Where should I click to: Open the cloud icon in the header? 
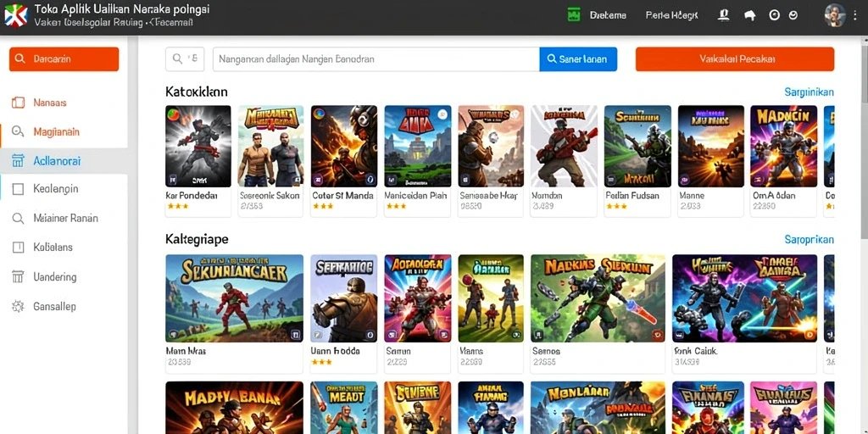click(749, 15)
